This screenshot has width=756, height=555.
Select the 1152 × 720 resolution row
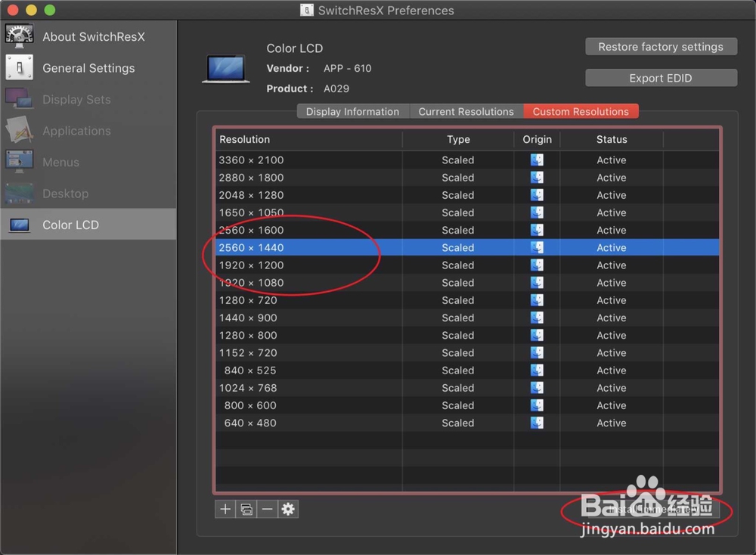pyautogui.click(x=467, y=352)
